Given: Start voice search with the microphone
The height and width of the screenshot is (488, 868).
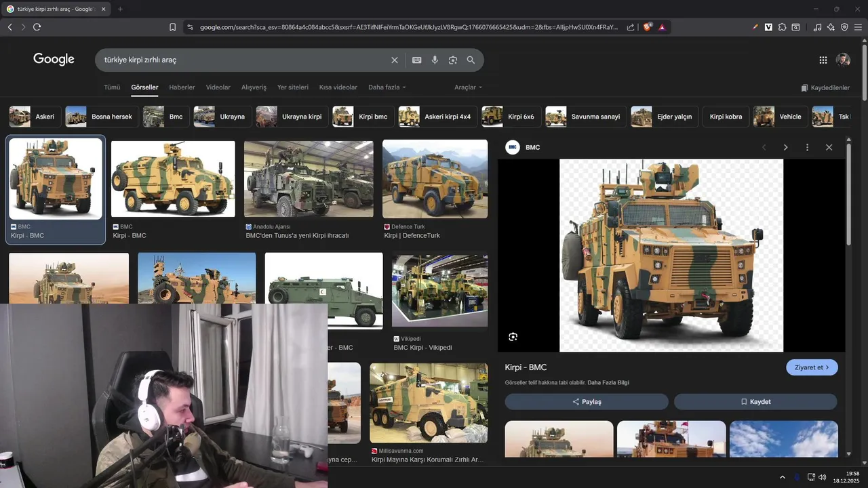Looking at the screenshot, I should tap(435, 60).
